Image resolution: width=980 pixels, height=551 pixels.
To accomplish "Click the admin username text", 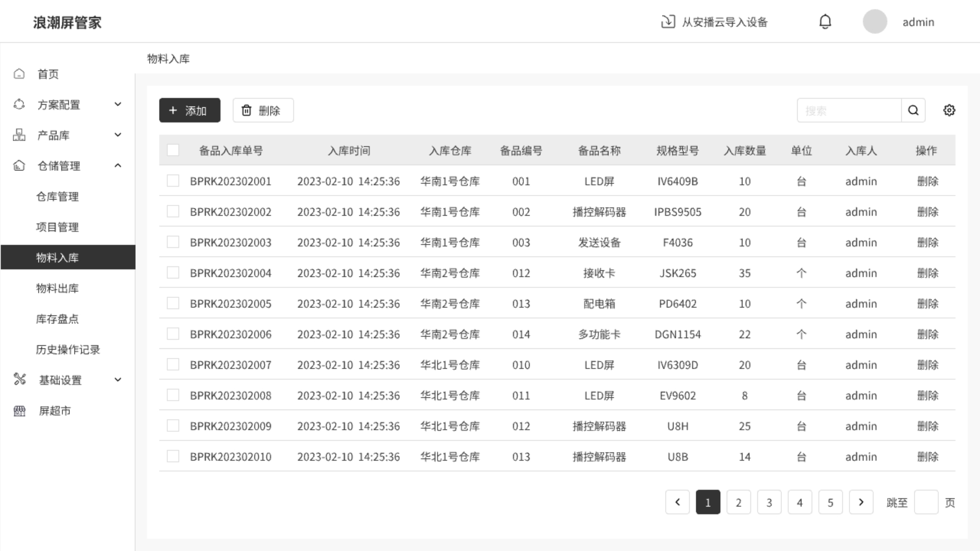I will tap(918, 22).
